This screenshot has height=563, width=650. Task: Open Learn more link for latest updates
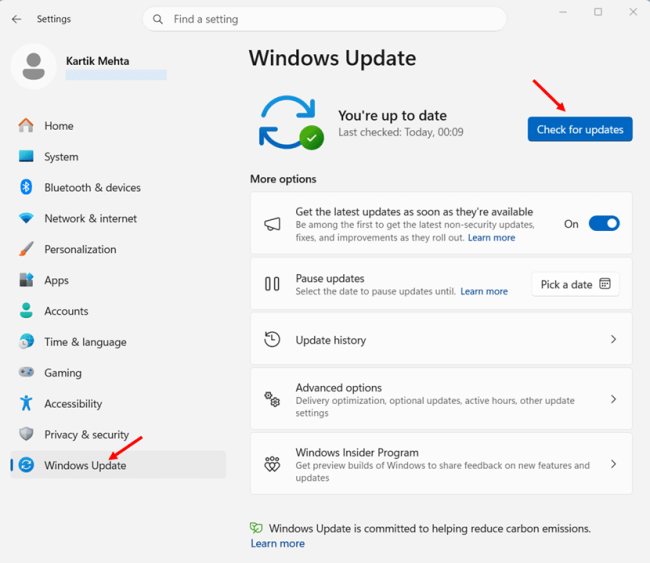pos(491,238)
